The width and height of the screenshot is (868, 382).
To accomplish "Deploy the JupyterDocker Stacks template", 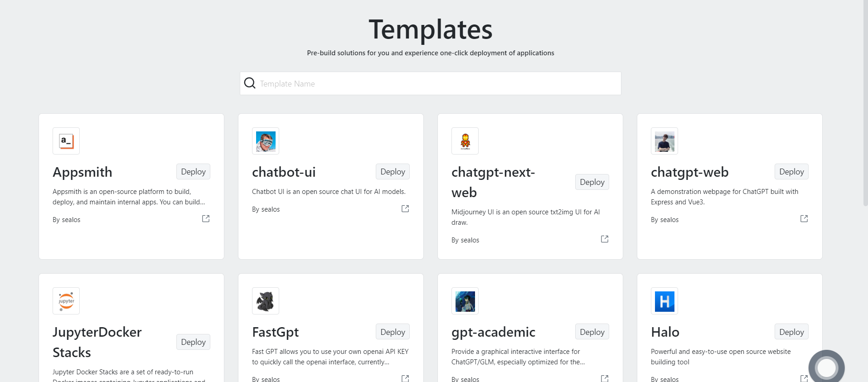I will pos(193,342).
